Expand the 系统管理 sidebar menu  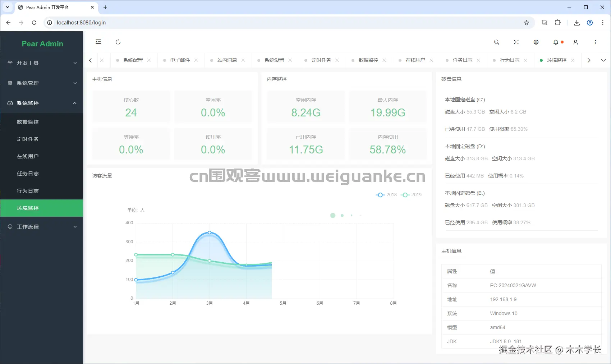[x=42, y=83]
